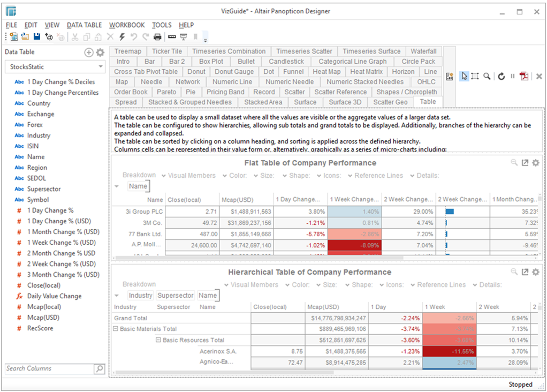Expand the Flat Table Breakdown arrow
The width and height of the screenshot is (547, 392).
[117, 186]
